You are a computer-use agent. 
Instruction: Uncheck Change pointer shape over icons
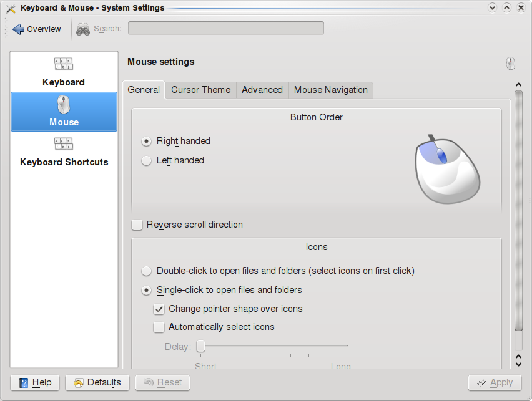159,309
